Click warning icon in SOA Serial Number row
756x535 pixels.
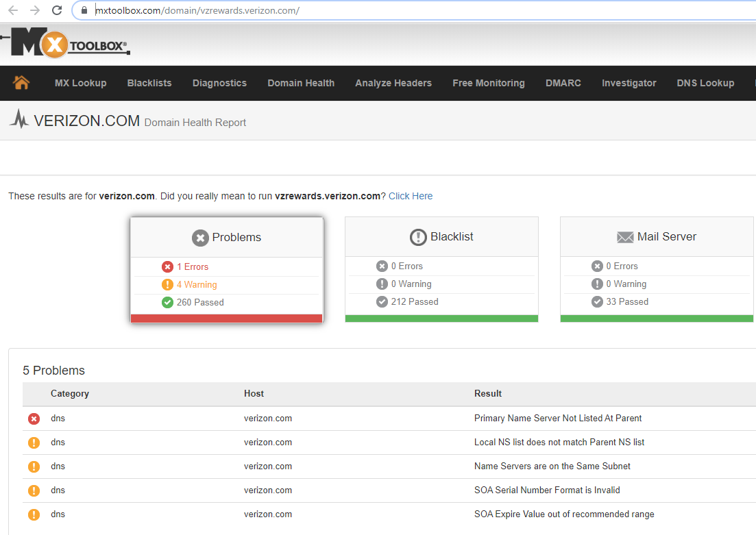coord(34,490)
